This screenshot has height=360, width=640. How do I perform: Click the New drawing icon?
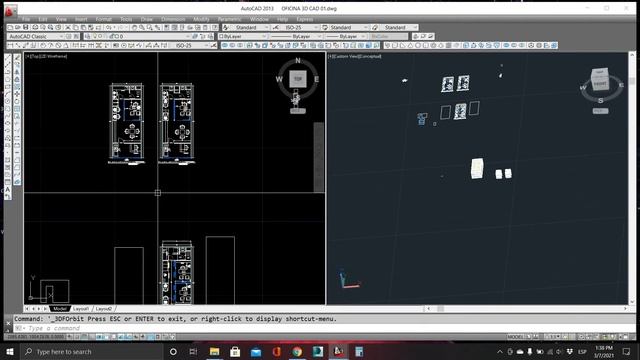(x=10, y=27)
